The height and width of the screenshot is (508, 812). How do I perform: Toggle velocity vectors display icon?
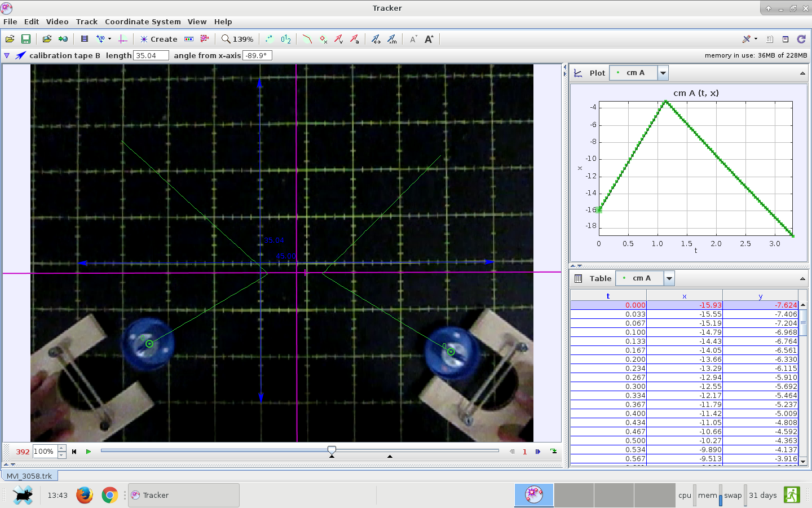coord(338,39)
